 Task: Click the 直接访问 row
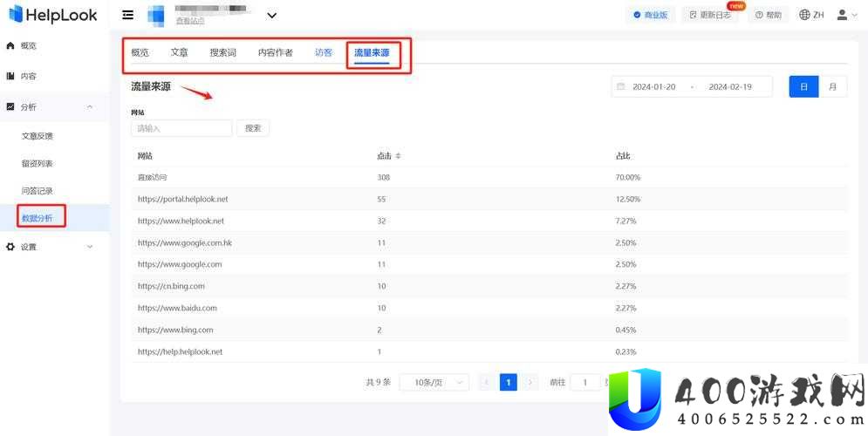[489, 178]
